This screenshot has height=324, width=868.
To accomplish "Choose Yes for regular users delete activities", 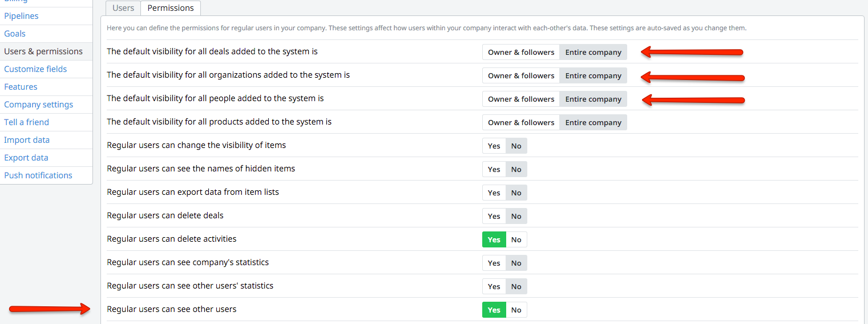I will 494,239.
